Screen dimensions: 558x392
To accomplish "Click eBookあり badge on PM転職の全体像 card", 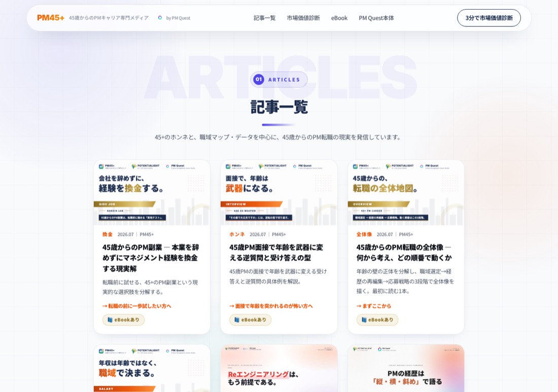I will coord(377,320).
